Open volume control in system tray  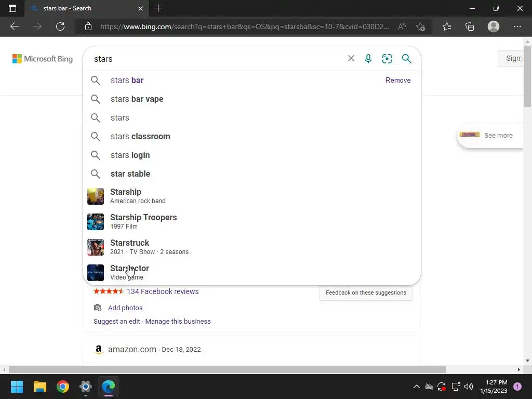pyautogui.click(x=469, y=387)
